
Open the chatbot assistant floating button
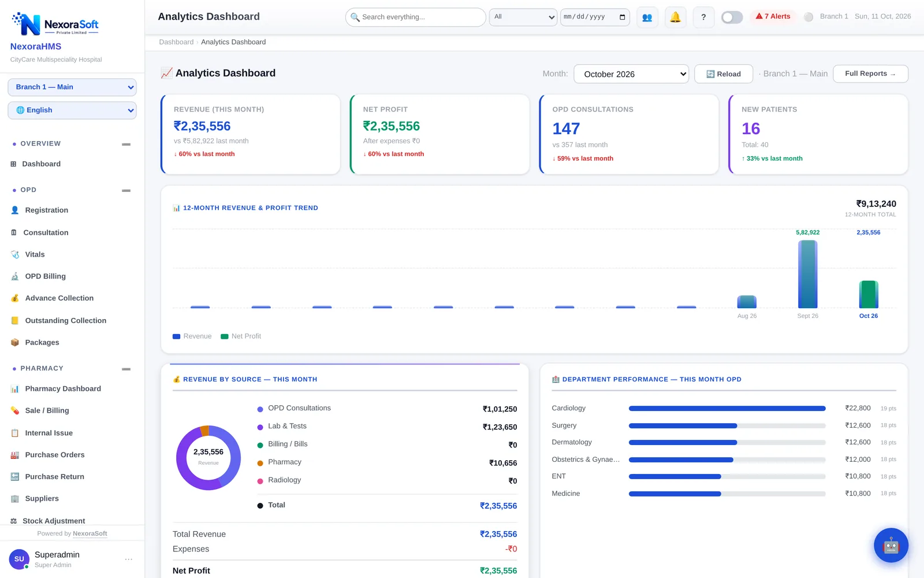(x=891, y=545)
